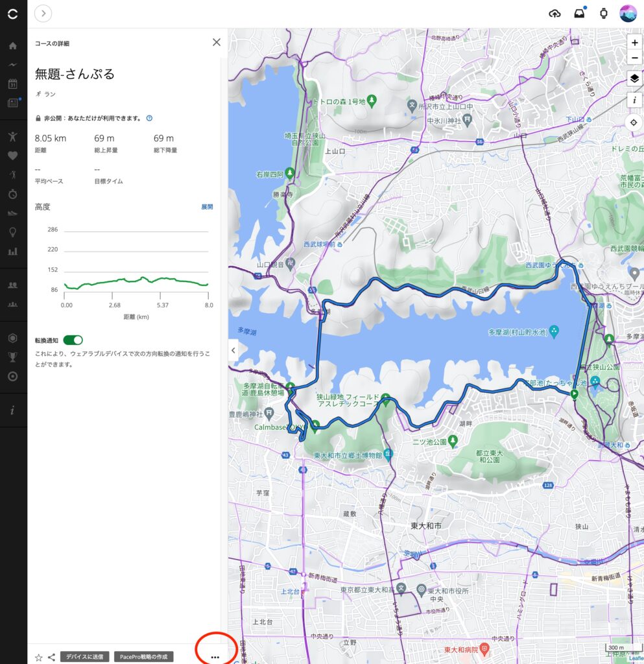
Task: Zoom in on the map
Action: [634, 43]
